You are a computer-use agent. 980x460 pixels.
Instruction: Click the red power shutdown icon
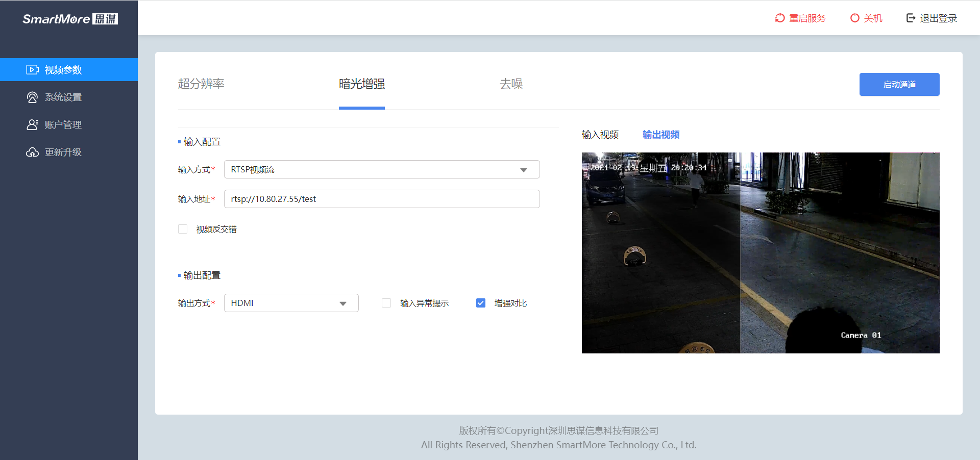coord(854,18)
